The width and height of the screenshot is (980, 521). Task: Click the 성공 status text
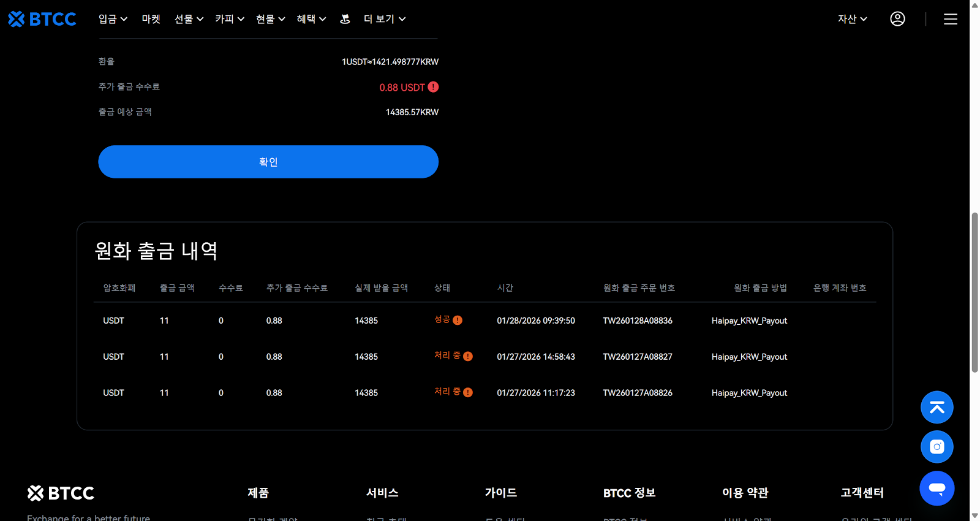click(442, 319)
